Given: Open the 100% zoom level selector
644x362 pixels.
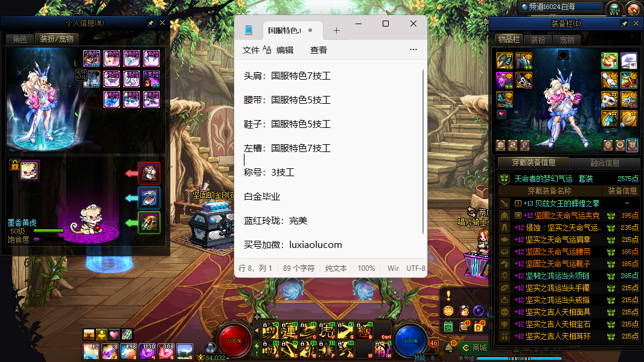Looking at the screenshot, I should coord(366,268).
